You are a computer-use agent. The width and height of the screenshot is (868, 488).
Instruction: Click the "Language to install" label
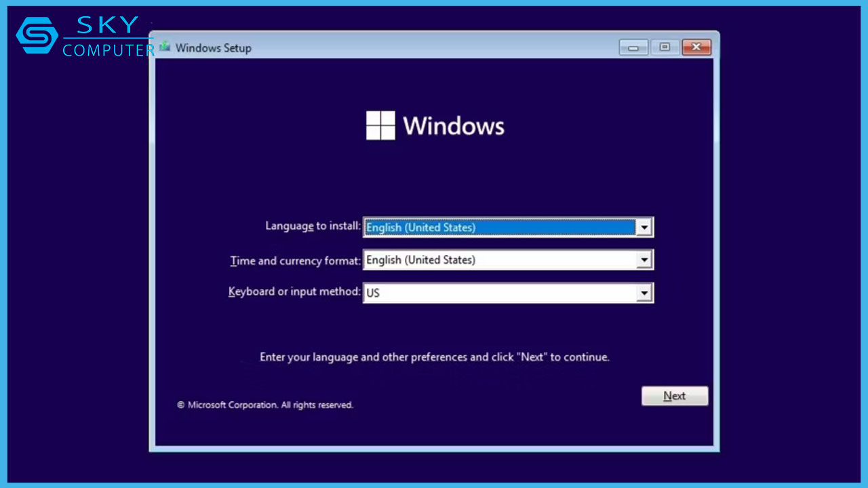(313, 226)
